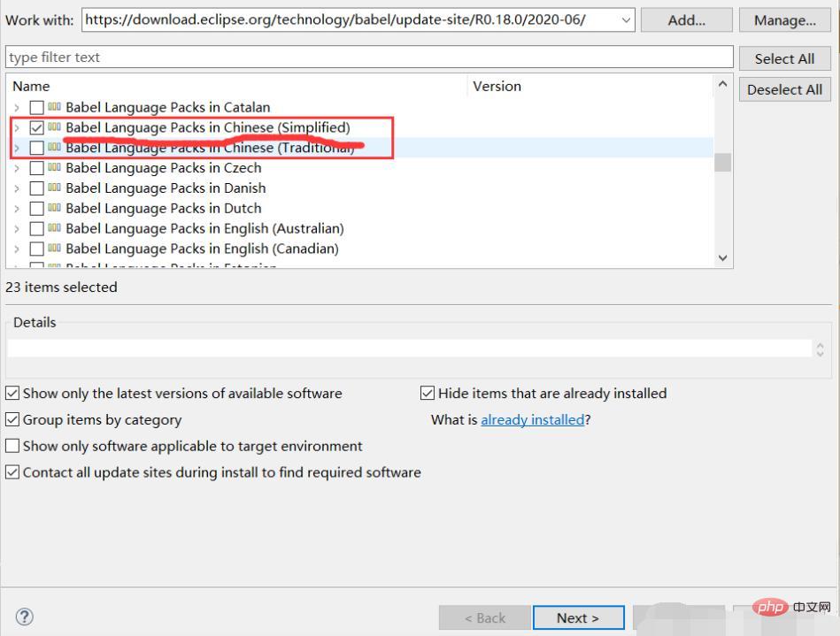Check the English (Australian) language pack
This screenshot has width=840, height=636.
click(36, 229)
